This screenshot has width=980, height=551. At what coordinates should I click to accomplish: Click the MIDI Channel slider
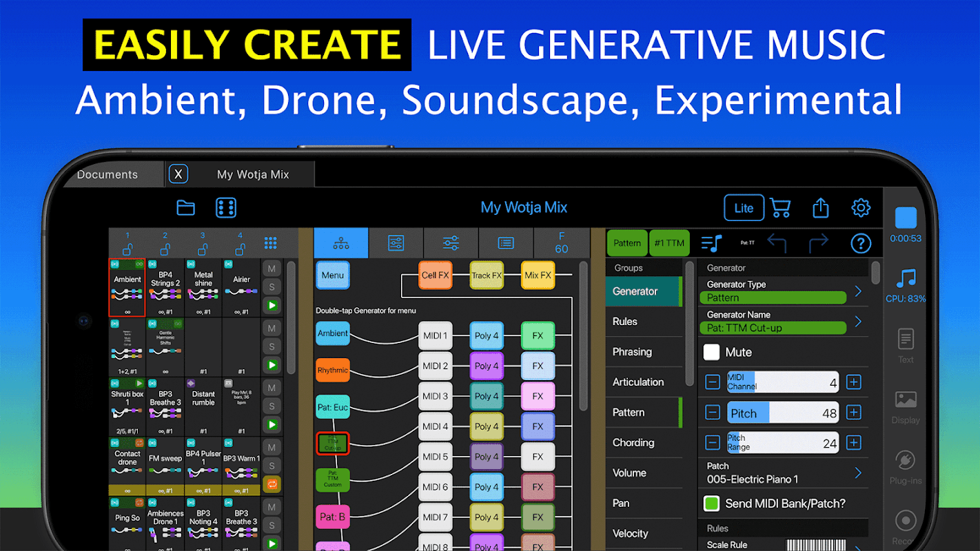pyautogui.click(x=782, y=382)
